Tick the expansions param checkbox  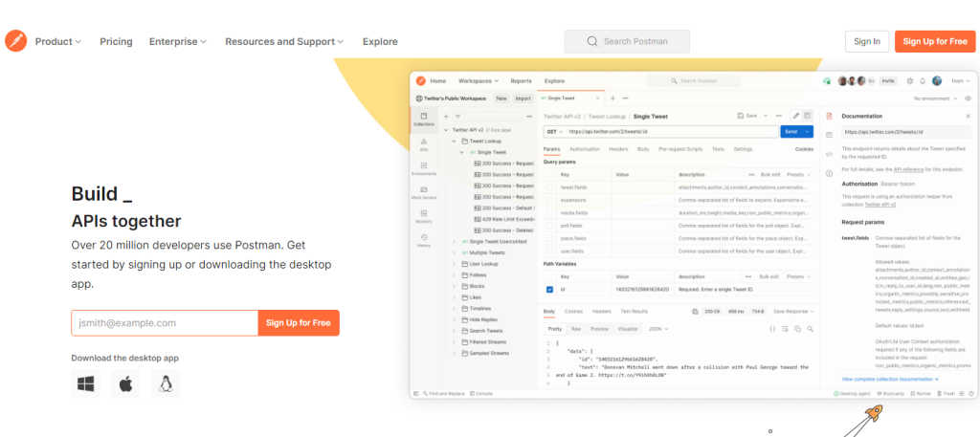coord(549,200)
